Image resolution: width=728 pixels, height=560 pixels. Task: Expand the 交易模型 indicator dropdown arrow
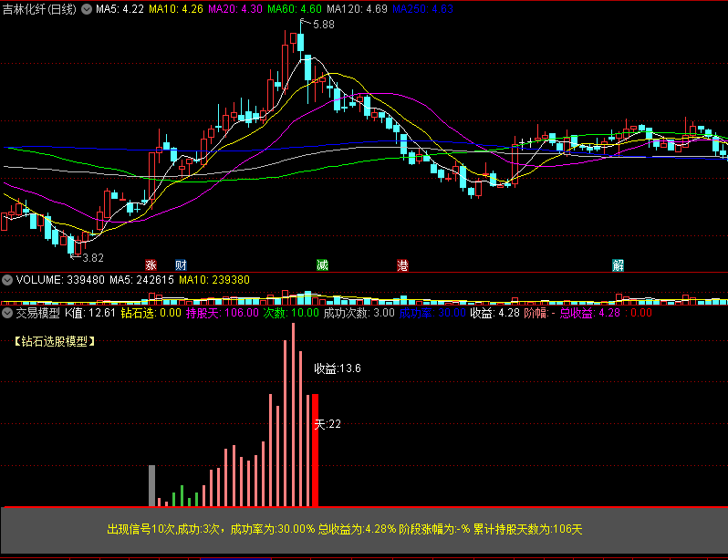pos(7,313)
